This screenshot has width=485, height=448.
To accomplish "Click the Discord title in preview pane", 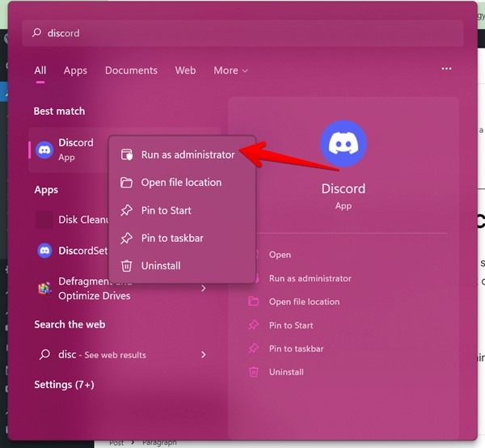I will pos(344,188).
